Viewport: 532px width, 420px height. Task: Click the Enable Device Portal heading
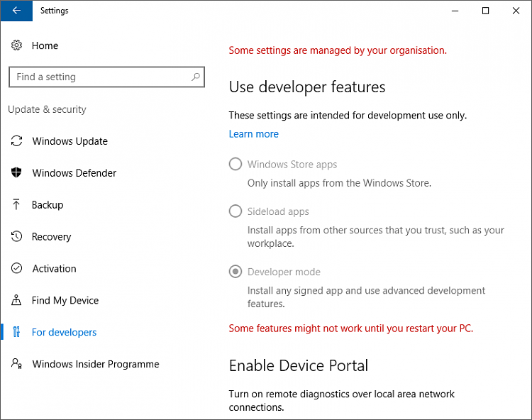click(x=299, y=365)
